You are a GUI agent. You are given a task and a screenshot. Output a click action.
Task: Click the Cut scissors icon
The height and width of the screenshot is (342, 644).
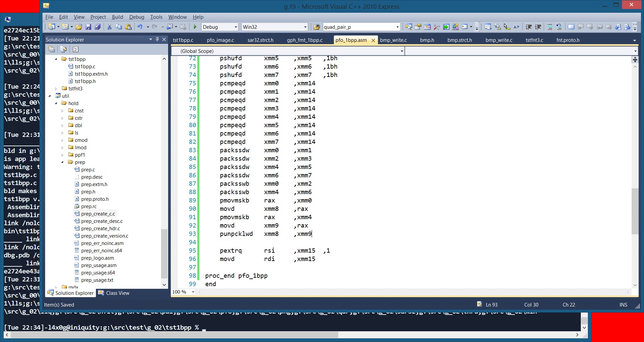109,27
